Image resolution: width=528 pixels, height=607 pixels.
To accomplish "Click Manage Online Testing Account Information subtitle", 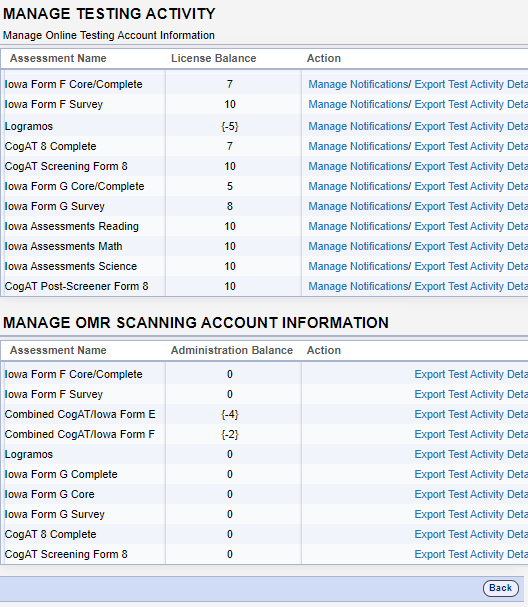I will pos(109,35).
